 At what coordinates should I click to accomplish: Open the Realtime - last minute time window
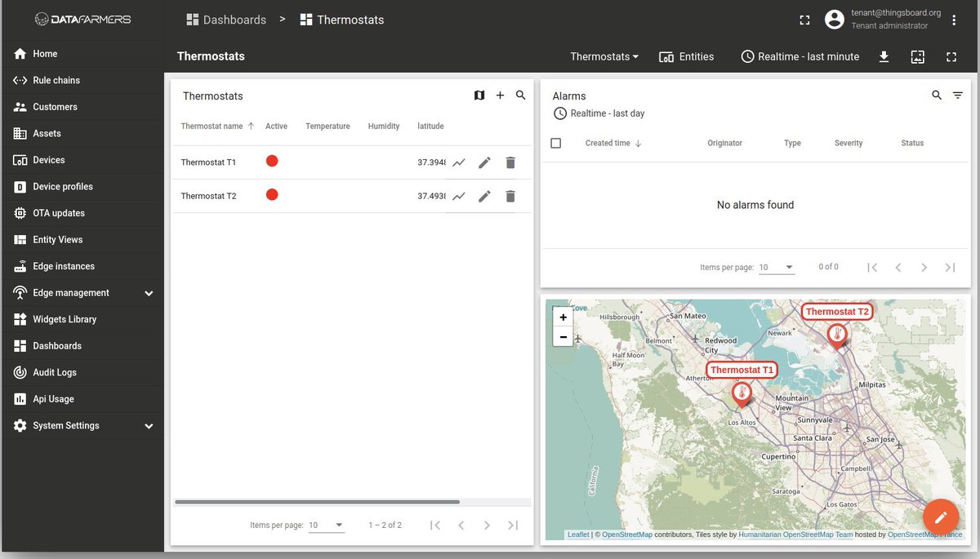pyautogui.click(x=800, y=57)
